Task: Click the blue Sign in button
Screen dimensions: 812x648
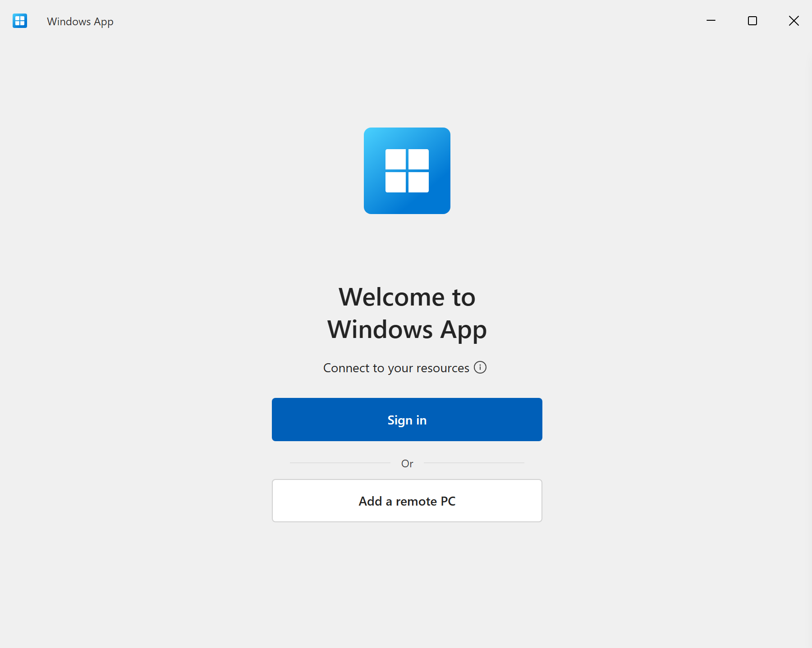Action: click(x=407, y=420)
